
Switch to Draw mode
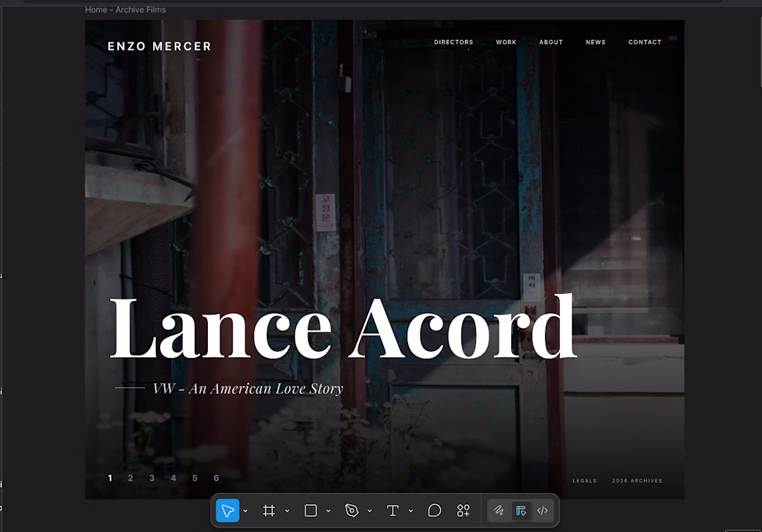499,511
